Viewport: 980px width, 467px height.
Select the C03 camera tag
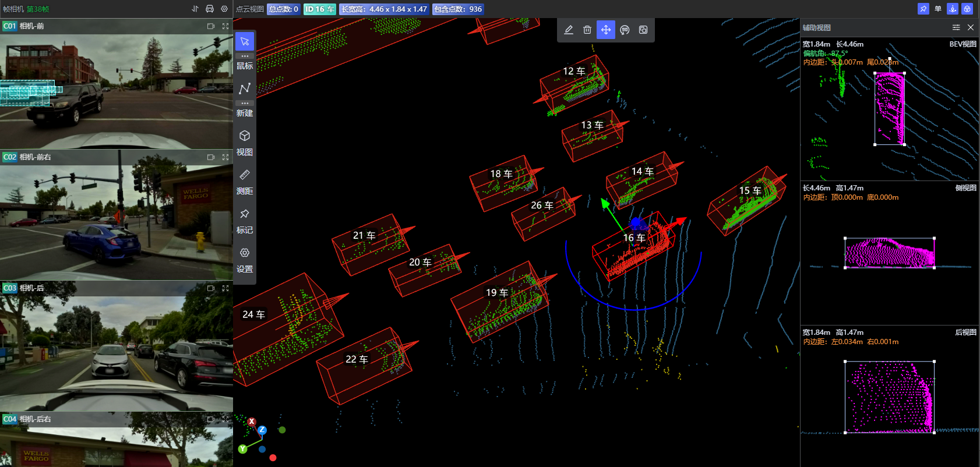(9, 288)
